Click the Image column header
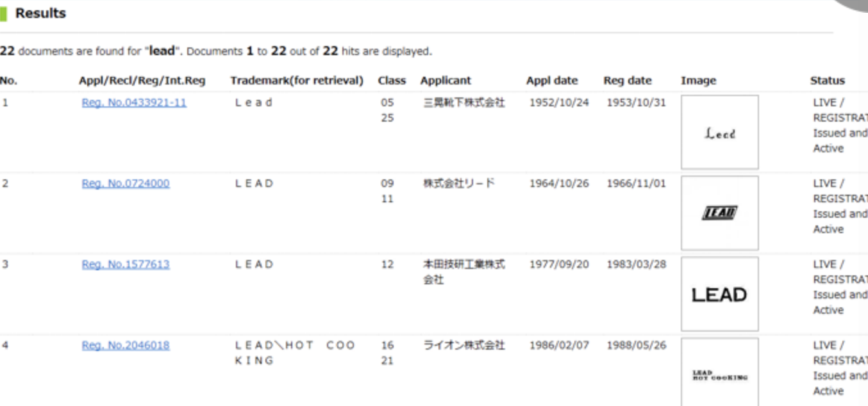Image resolution: width=868 pixels, height=406 pixels. (x=698, y=81)
